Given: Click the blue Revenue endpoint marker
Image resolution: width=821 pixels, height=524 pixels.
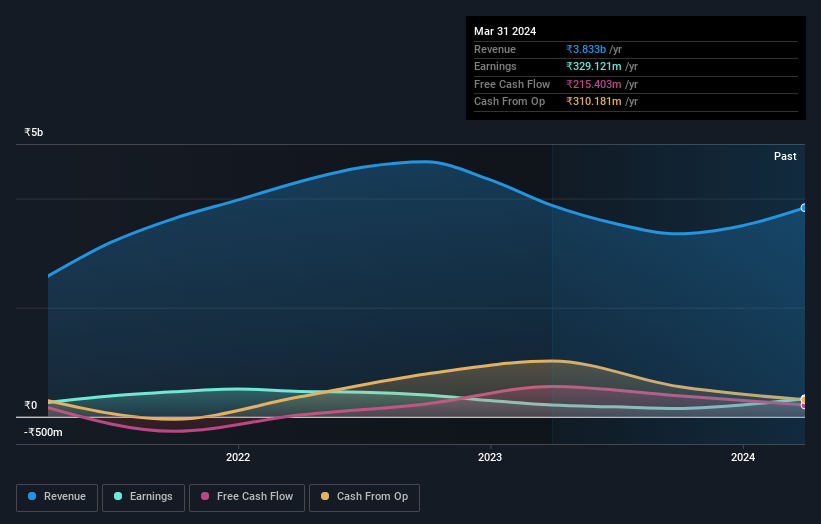Looking at the screenshot, I should pyautogui.click(x=804, y=208).
